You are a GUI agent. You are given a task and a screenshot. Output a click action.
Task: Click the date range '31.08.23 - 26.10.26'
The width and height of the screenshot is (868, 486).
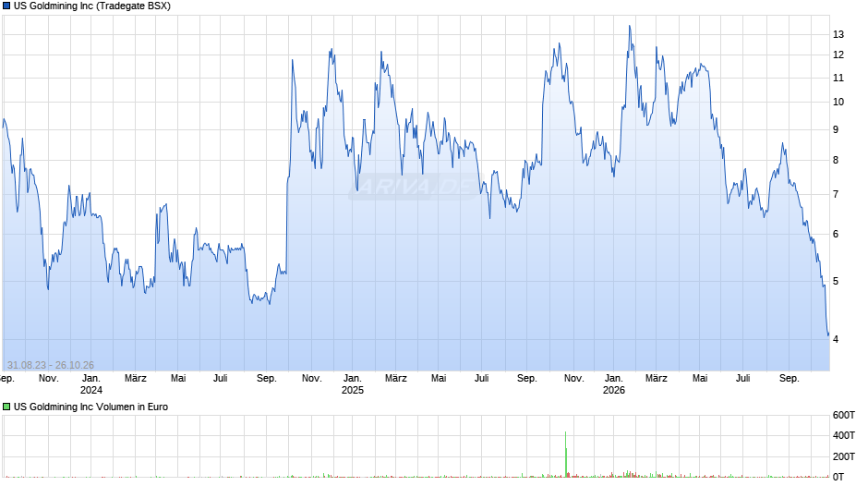(x=51, y=365)
